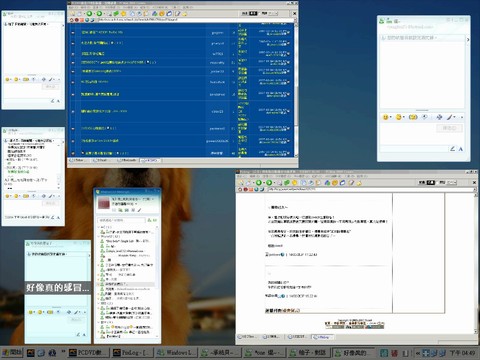This screenshot has width=480, height=360.
Task: Collapse first contact group in Messenger list
Action: [x=99, y=227]
